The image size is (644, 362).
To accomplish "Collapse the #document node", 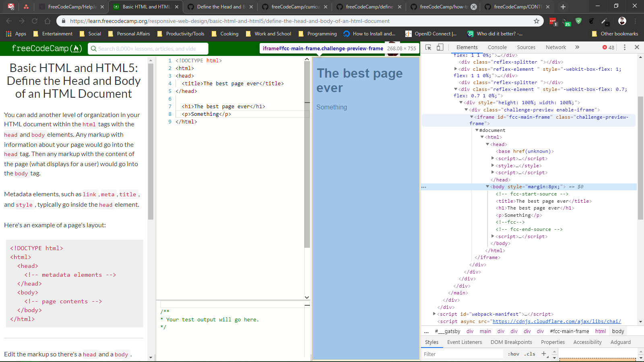I will pyautogui.click(x=477, y=130).
